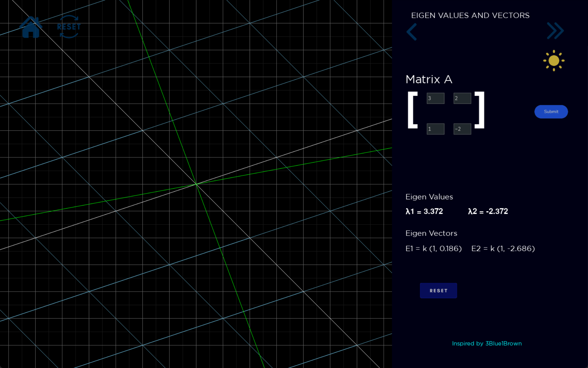Advance to the next topic via double chevron

[x=555, y=30]
